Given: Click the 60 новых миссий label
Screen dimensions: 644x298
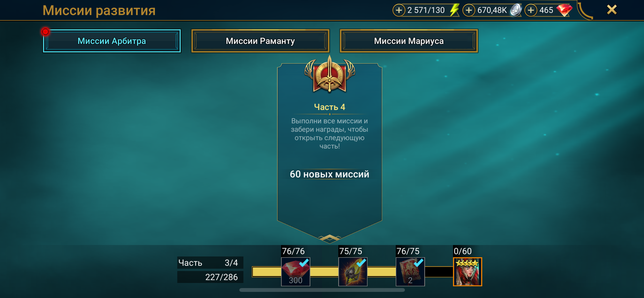Looking at the screenshot, I should click(329, 174).
